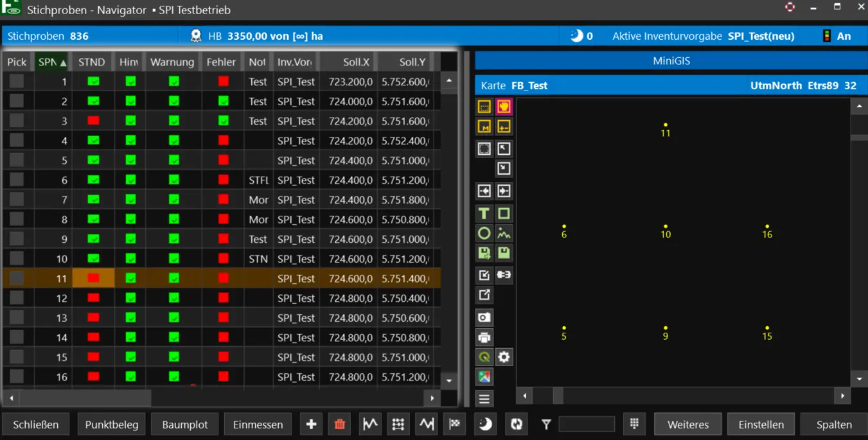Sort by the SPN column header
The width and height of the screenshot is (868, 440).
(51, 62)
